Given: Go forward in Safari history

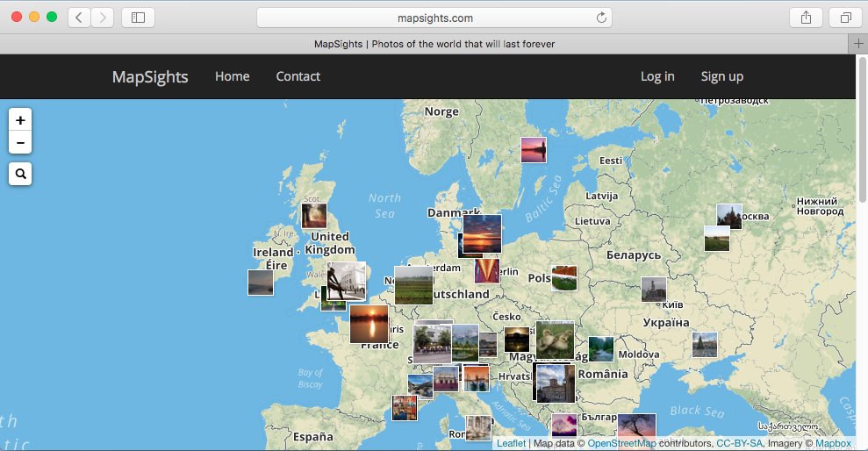Looking at the screenshot, I should tap(103, 18).
